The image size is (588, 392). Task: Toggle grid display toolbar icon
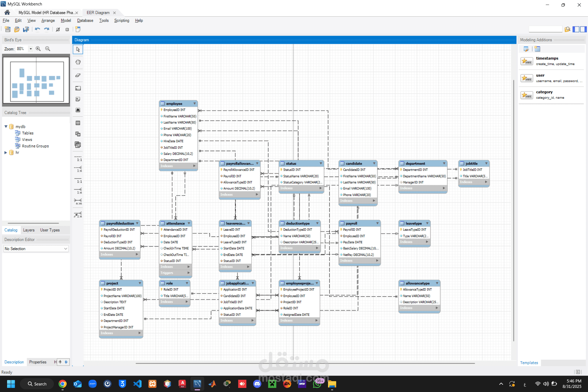click(x=58, y=29)
